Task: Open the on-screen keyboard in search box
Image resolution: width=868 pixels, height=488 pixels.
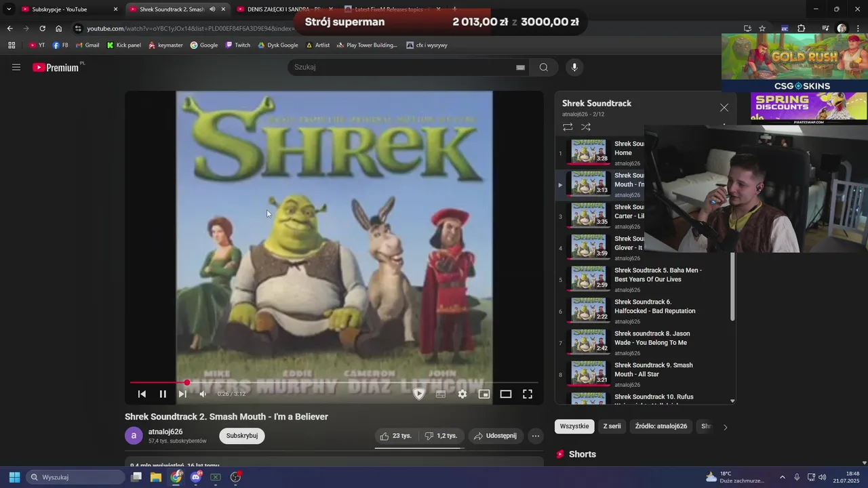Action: pyautogui.click(x=520, y=67)
